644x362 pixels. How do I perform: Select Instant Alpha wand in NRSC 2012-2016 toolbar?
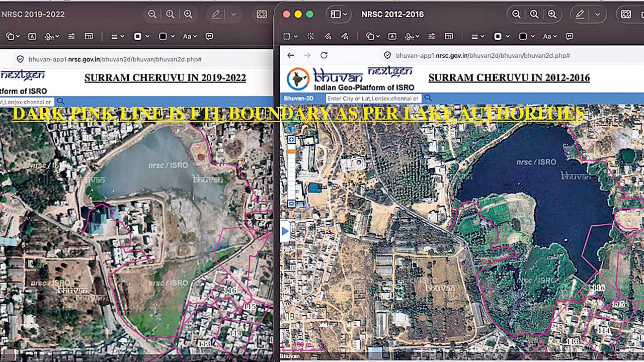click(311, 36)
